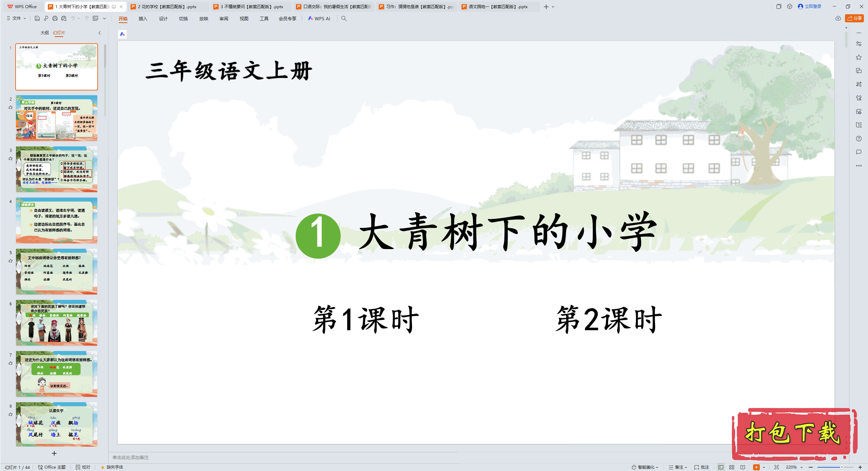Switch to reading view book icon
868x471 pixels.
(743, 467)
